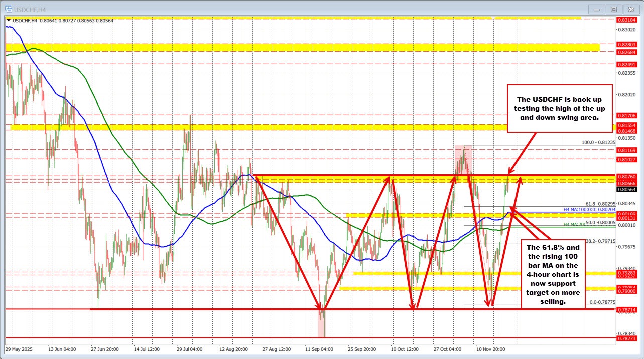Click the annotation about testing the swing high
The height and width of the screenshot is (359, 644).
[560, 108]
